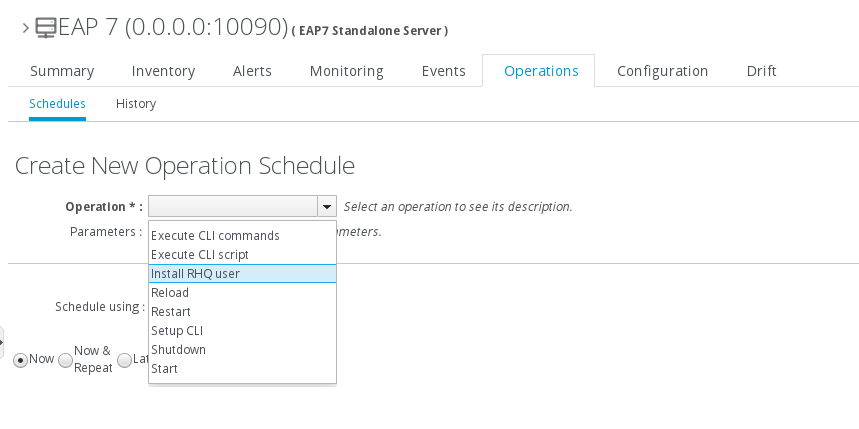Image resolution: width=859 pixels, height=429 pixels.
Task: Collapse the Operation dropdown arrow
Action: pyautogui.click(x=326, y=207)
